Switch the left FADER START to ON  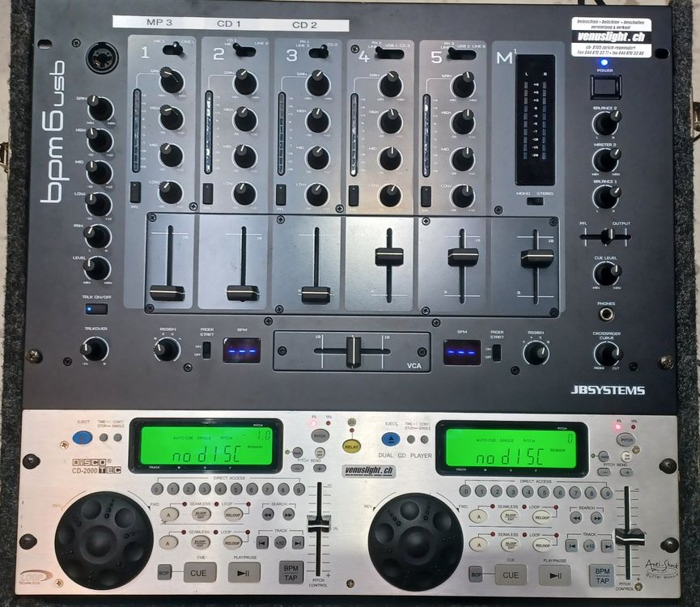point(206,346)
